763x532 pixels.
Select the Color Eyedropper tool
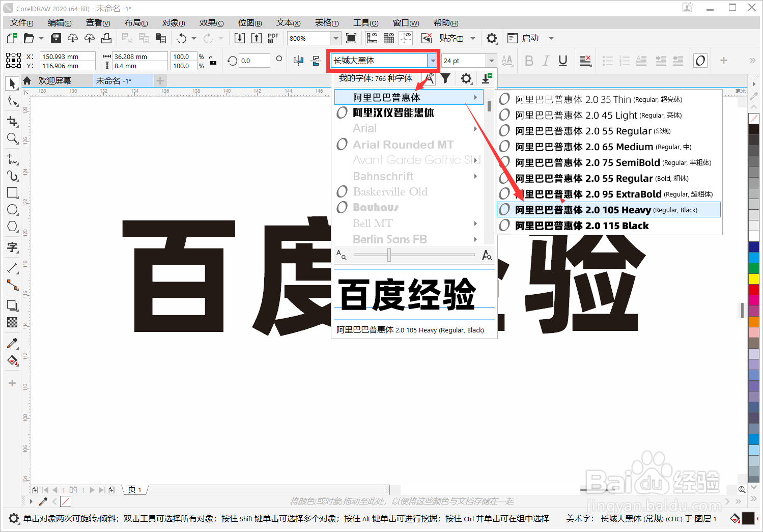(x=12, y=343)
